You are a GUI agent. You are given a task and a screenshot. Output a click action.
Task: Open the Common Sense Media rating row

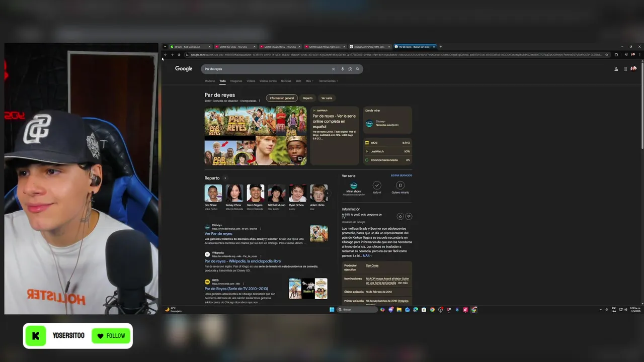click(x=387, y=160)
